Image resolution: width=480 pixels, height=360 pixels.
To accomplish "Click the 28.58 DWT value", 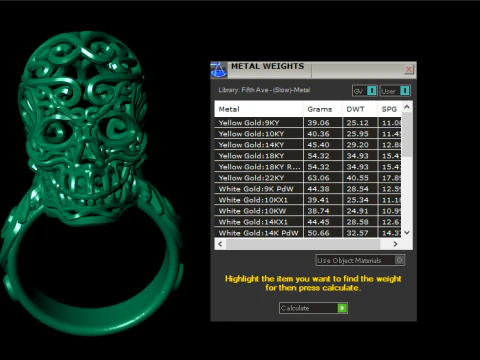I will (x=357, y=222).
